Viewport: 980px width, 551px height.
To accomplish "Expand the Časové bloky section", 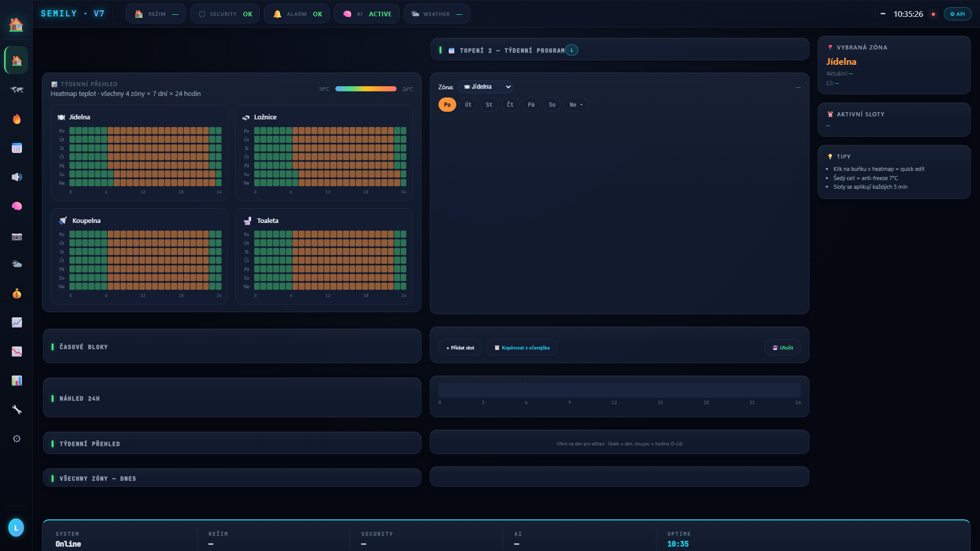I will (232, 346).
